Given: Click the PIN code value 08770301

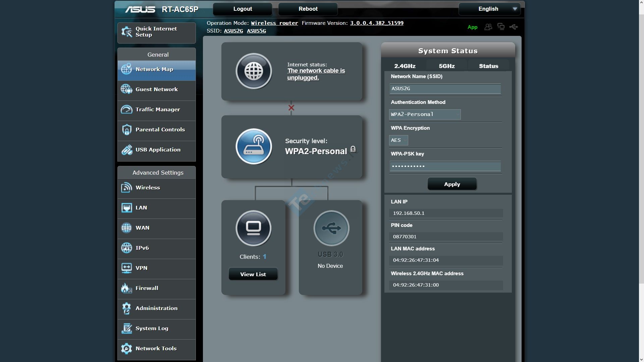Looking at the screenshot, I should (x=405, y=237).
